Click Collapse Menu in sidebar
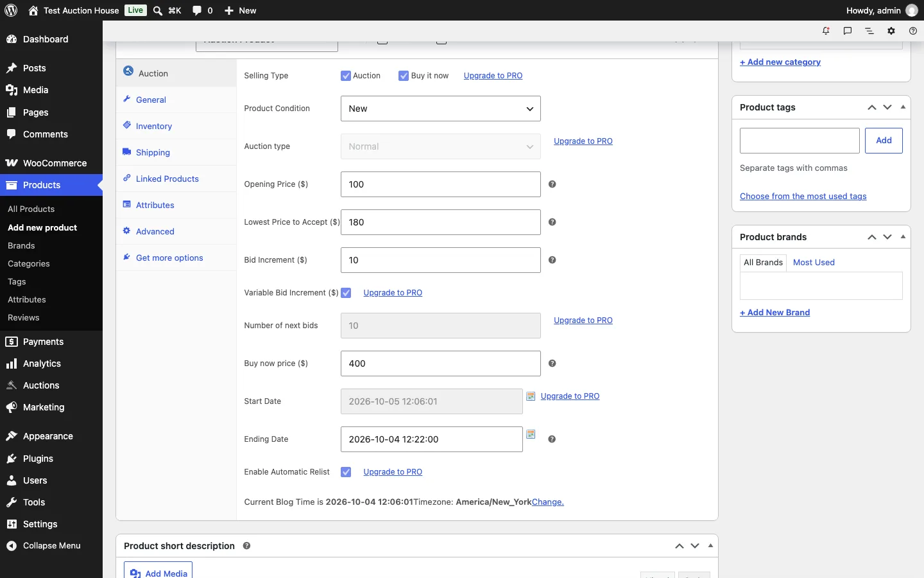Image resolution: width=924 pixels, height=578 pixels. (x=51, y=546)
